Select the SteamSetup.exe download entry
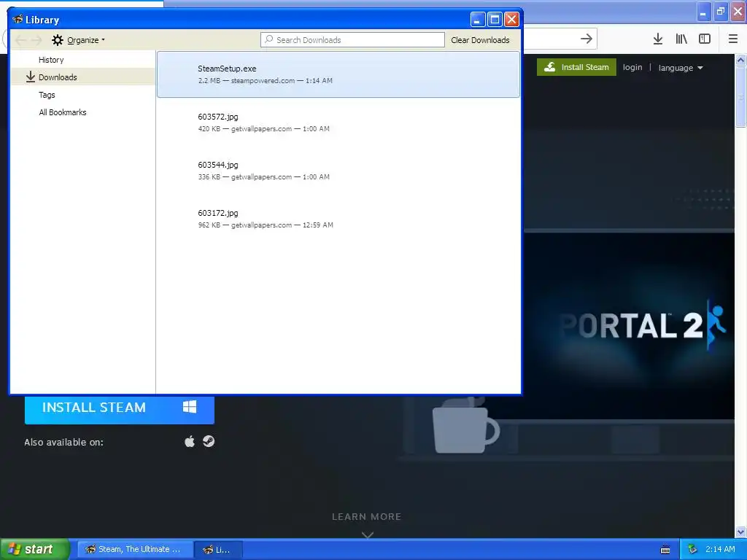The image size is (747, 560). [x=338, y=74]
